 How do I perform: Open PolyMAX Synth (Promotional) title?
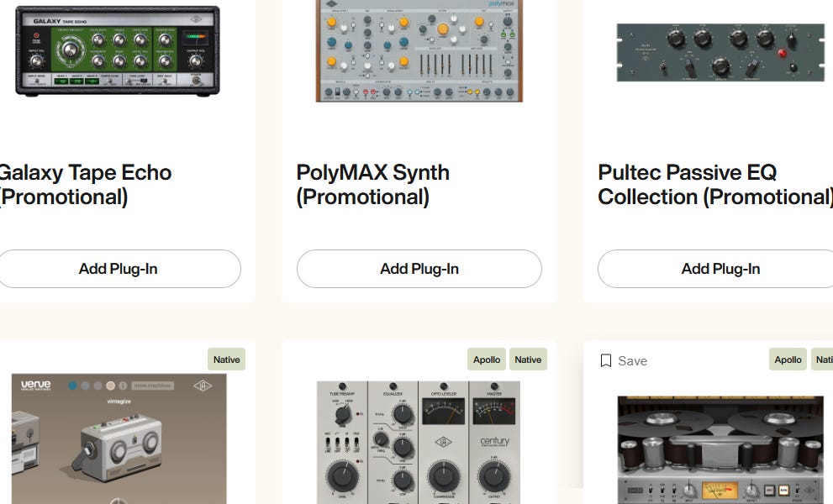[373, 185]
